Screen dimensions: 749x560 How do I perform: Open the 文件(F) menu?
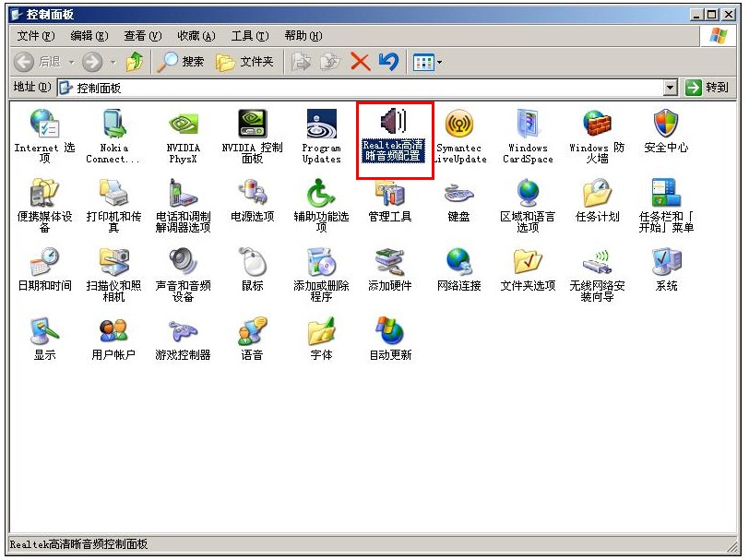[x=36, y=36]
